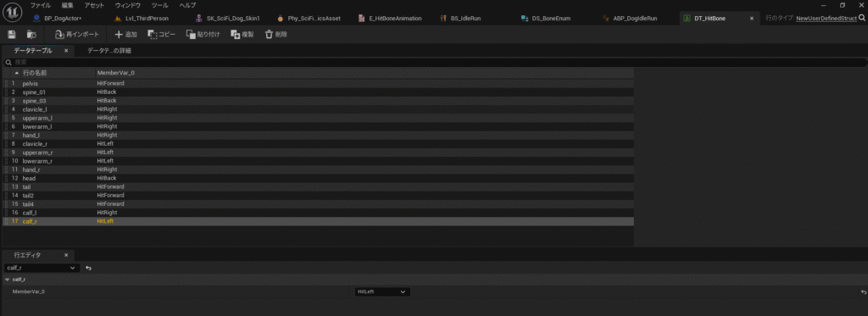868x316 pixels.
Task: Collapse the calf_r section in row editor
Action: [x=7, y=280]
